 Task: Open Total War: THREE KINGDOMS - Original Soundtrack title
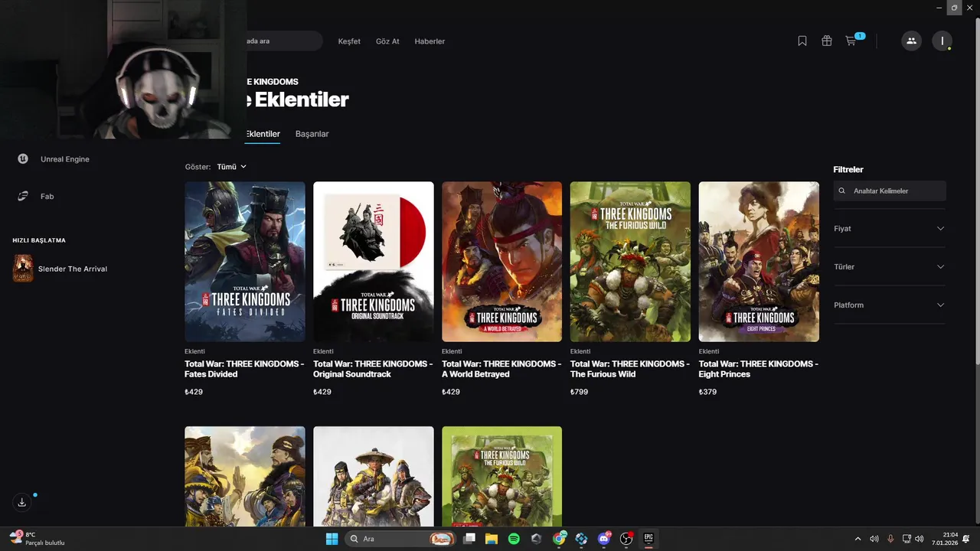tap(373, 369)
